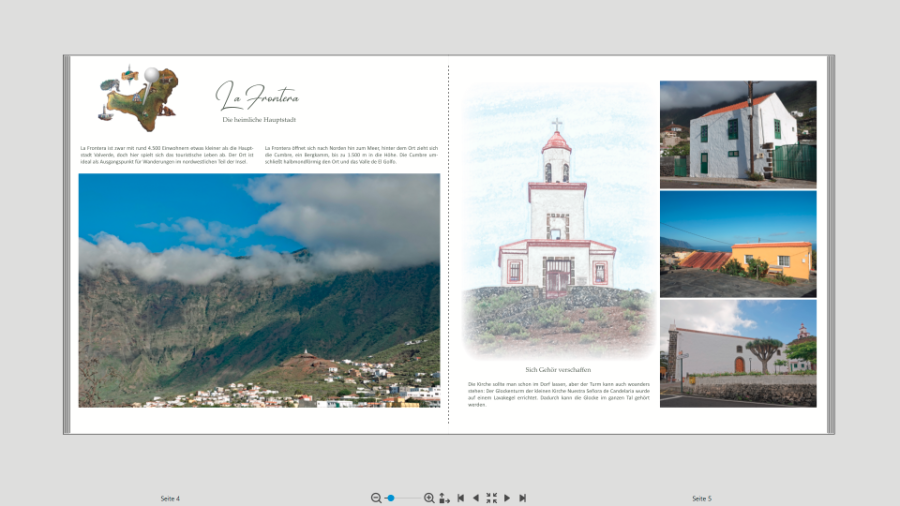900x506 pixels.
Task: Click the move-object arrows icon
Action: pyautogui.click(x=444, y=498)
